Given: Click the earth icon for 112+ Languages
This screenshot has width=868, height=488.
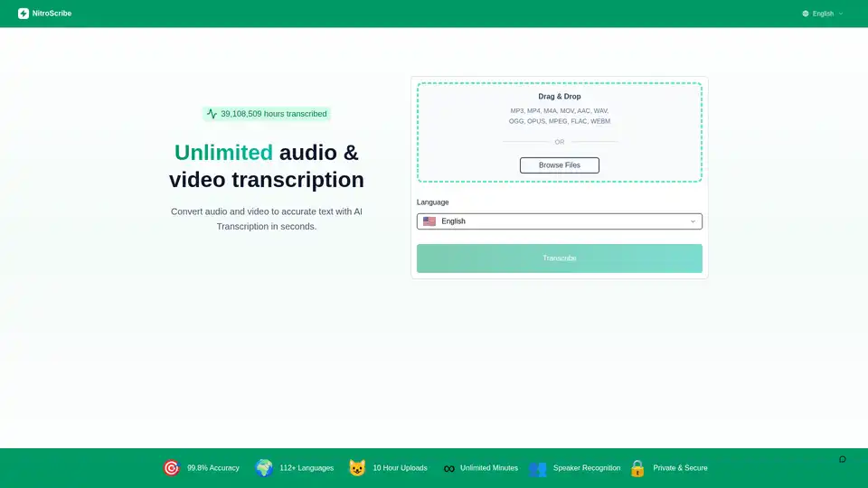Looking at the screenshot, I should (264, 468).
